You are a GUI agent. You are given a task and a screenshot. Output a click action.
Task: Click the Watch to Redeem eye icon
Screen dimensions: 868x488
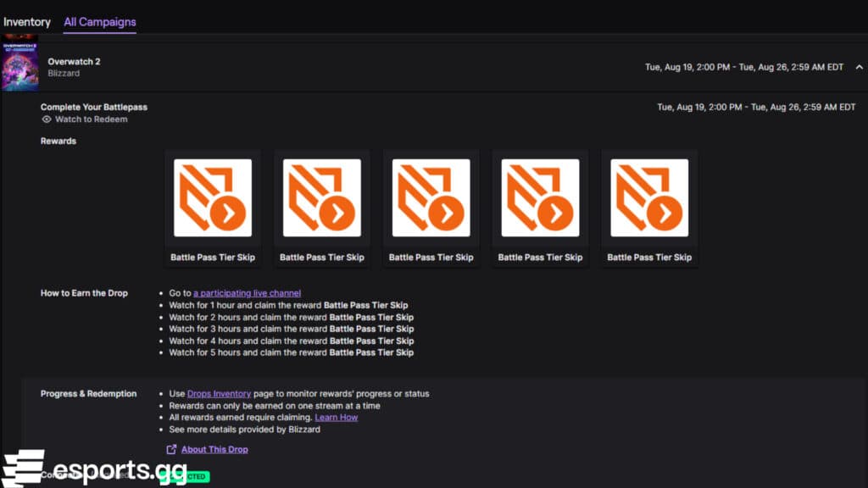coord(48,119)
